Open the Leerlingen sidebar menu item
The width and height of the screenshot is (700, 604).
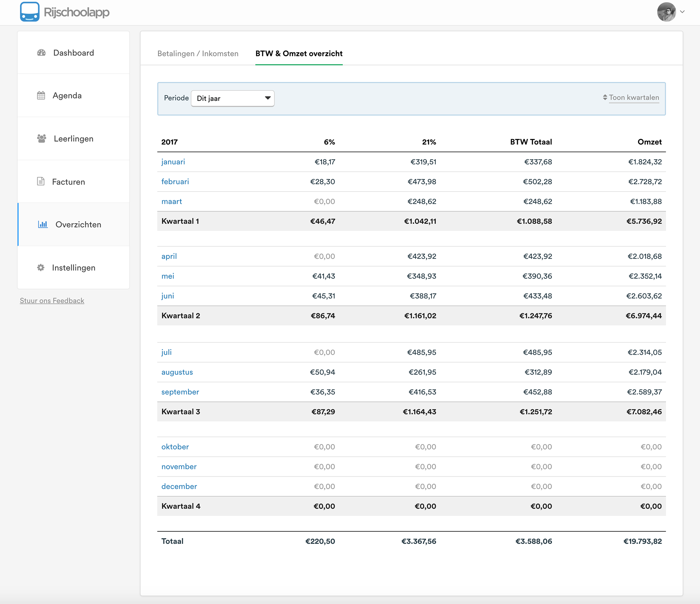pos(73,139)
